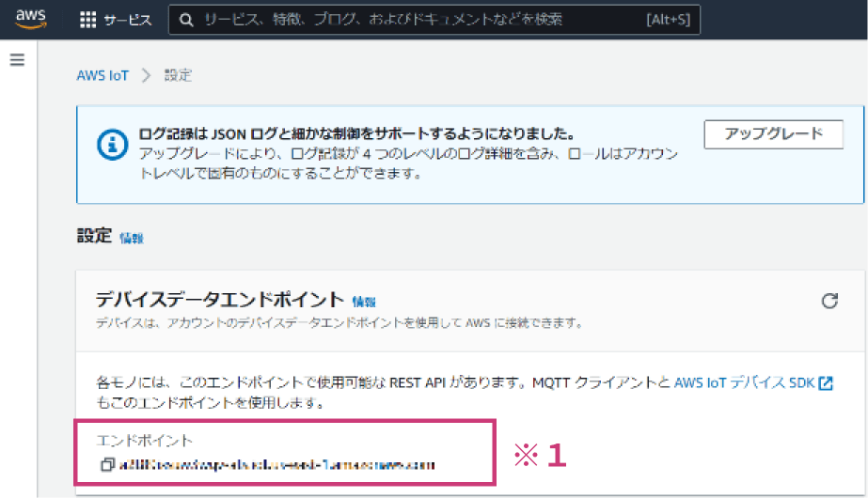This screenshot has width=868, height=498.
Task: Click the エンドポイント label
Action: [145, 441]
